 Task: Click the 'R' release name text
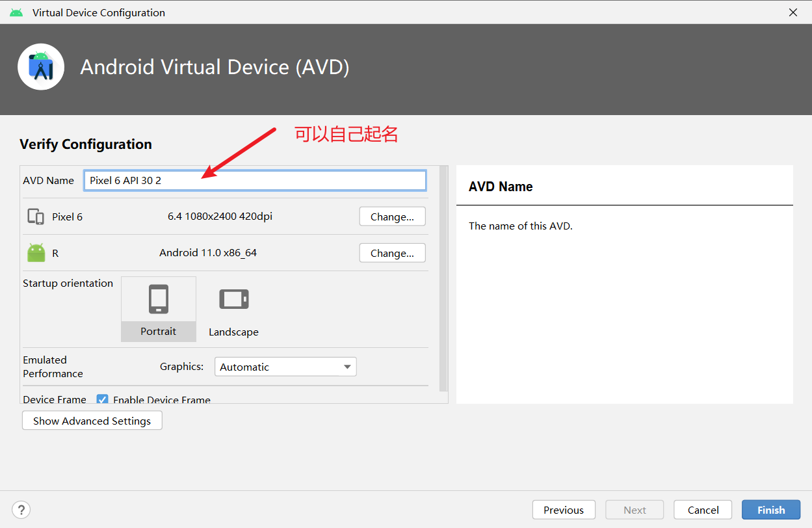point(55,253)
